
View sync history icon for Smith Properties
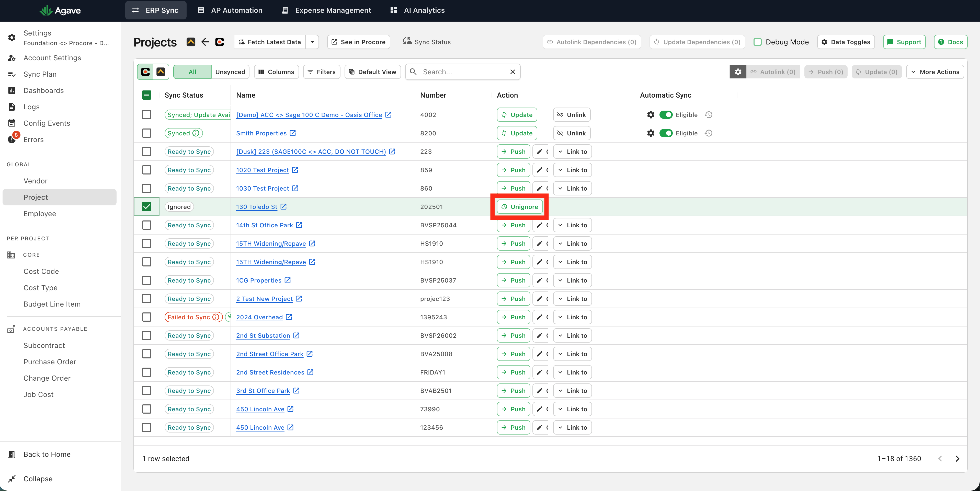708,133
